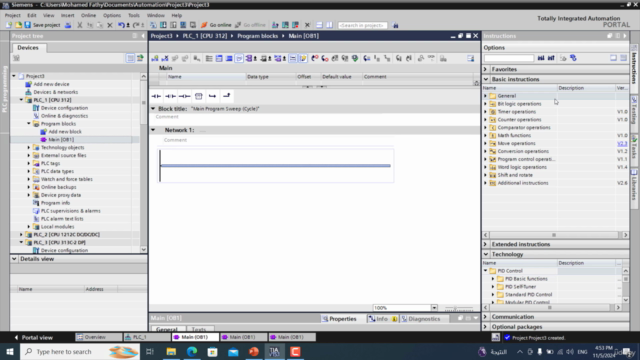
Task: Toggle instruction description view icon
Action: pos(623,58)
